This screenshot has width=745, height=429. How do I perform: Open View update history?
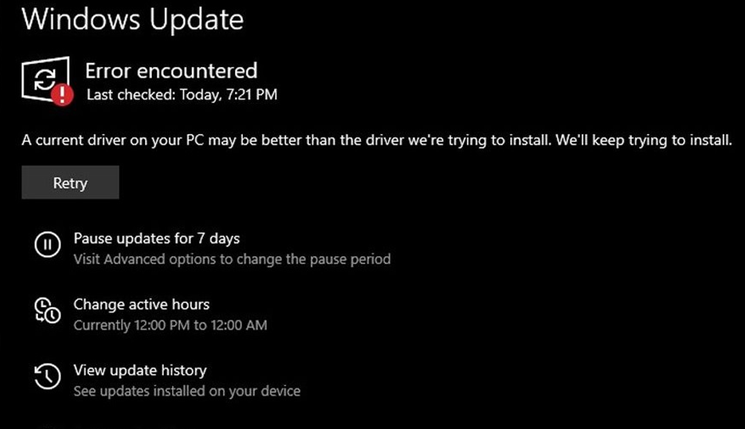point(140,371)
